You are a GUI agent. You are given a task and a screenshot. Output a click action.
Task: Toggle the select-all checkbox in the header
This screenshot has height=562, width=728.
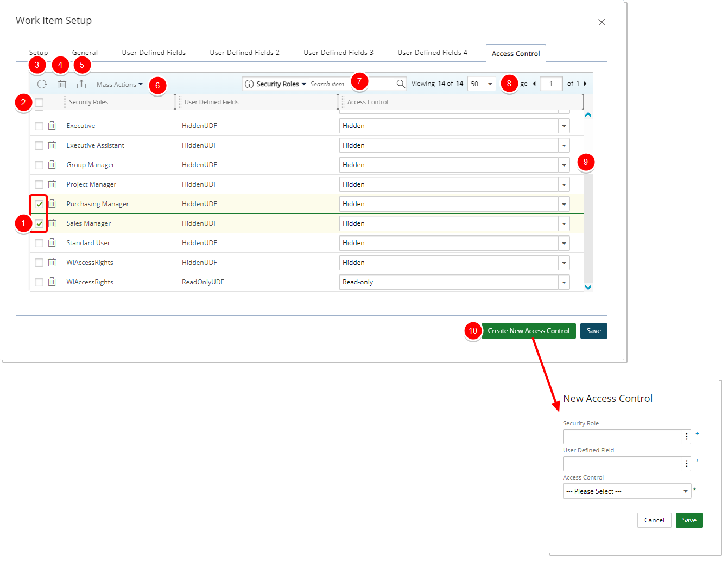click(39, 102)
